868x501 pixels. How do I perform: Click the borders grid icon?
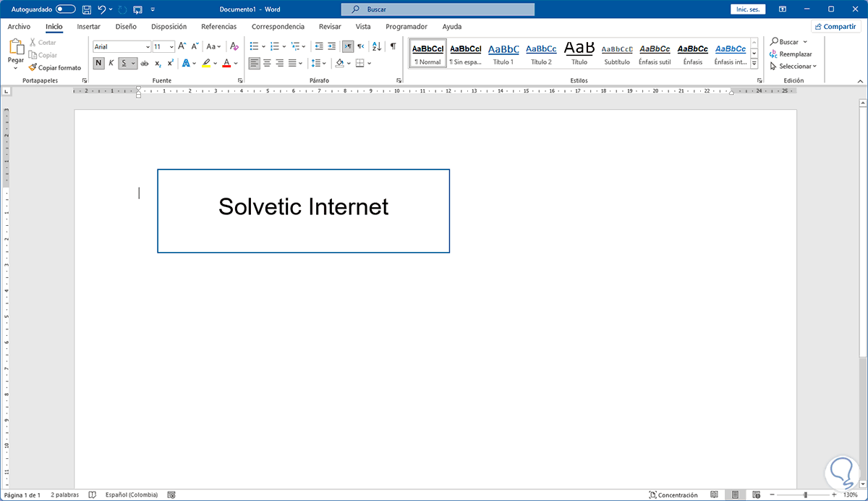click(359, 64)
